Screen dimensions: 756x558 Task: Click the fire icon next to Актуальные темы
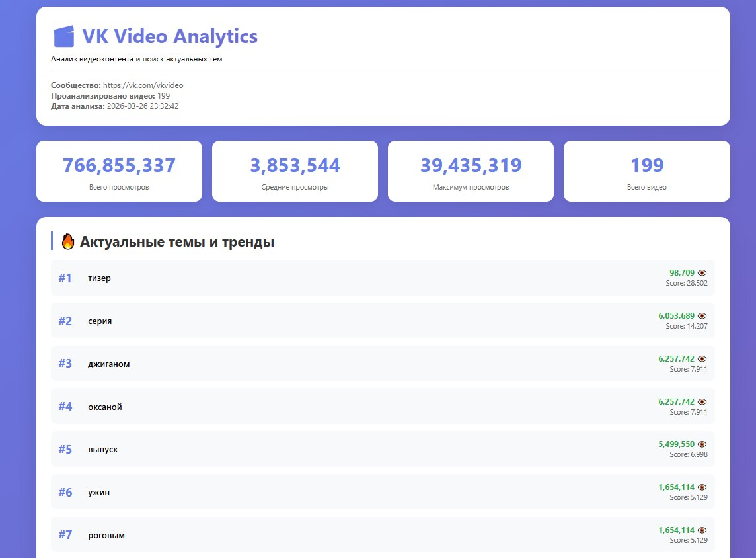click(68, 242)
